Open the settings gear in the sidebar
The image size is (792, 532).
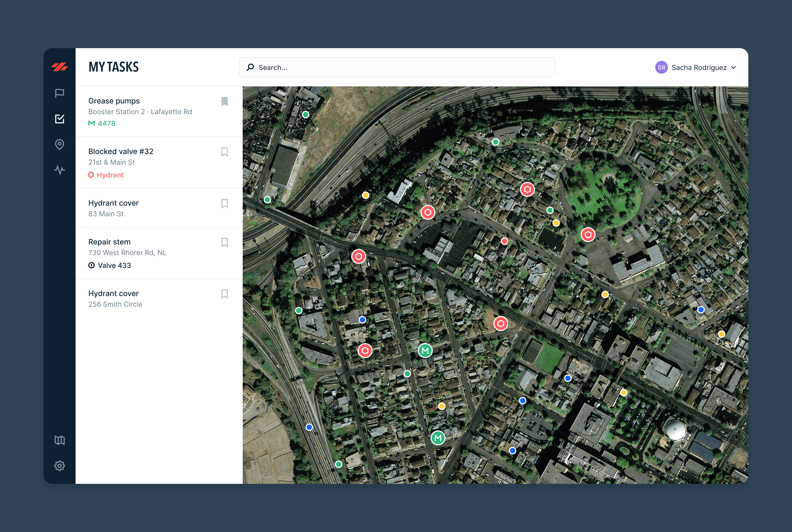(x=59, y=465)
